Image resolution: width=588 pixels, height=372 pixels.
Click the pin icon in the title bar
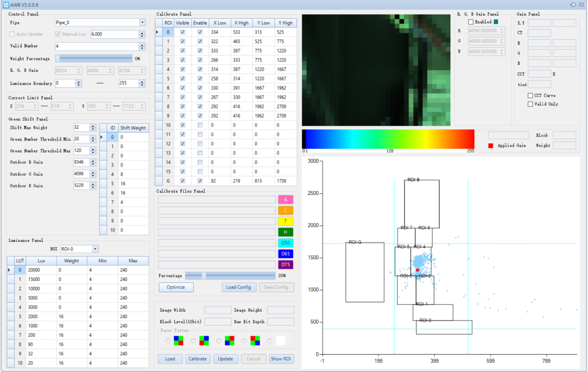point(573,5)
